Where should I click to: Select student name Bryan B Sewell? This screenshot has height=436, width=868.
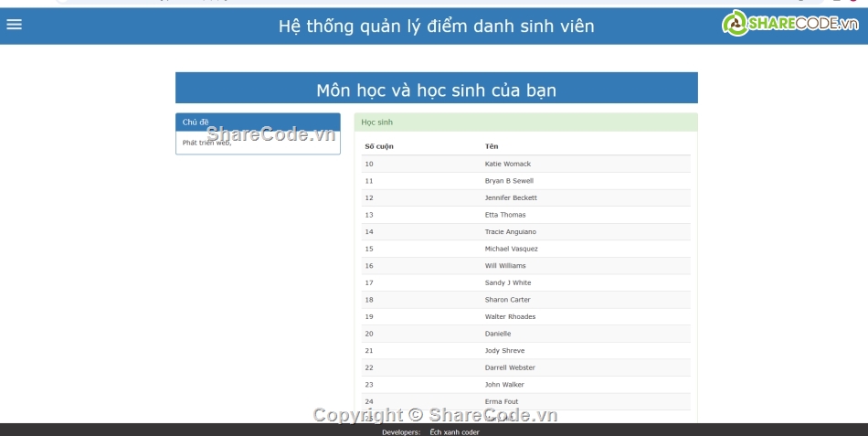tap(509, 181)
